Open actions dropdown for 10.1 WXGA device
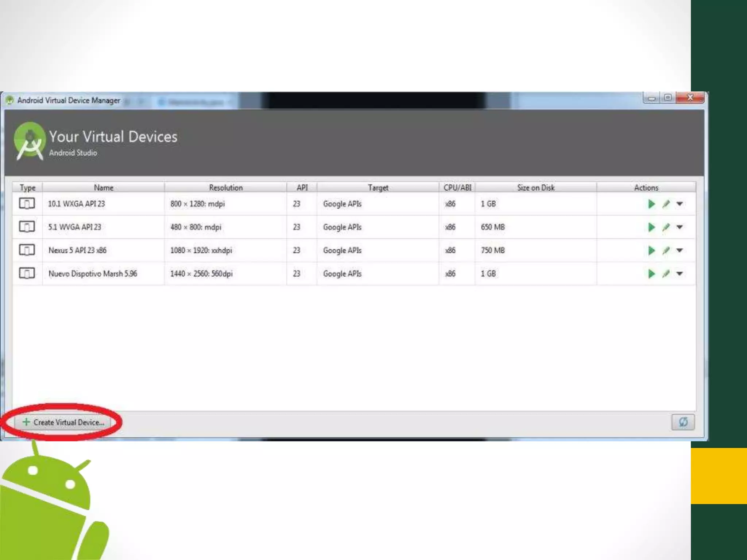This screenshot has height=560, width=747. [680, 204]
